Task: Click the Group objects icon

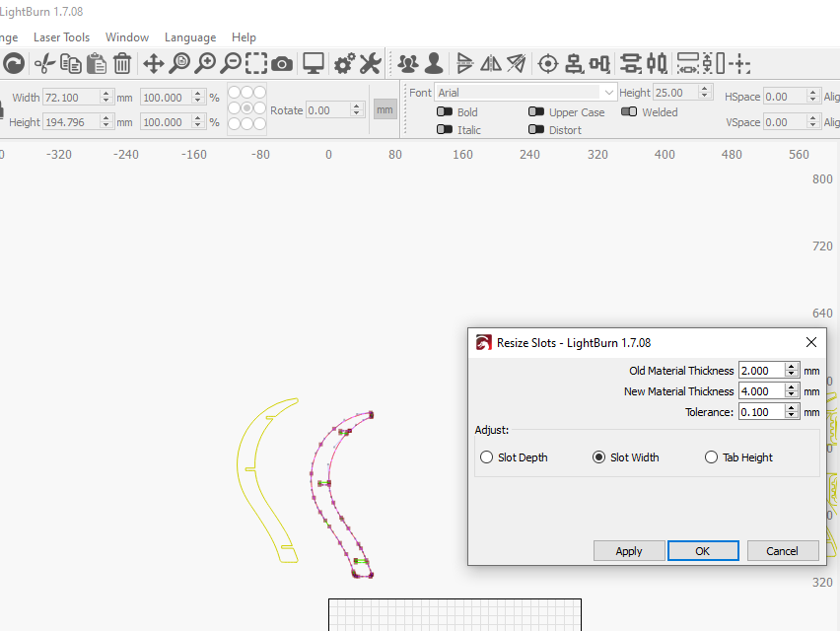Action: point(408,64)
